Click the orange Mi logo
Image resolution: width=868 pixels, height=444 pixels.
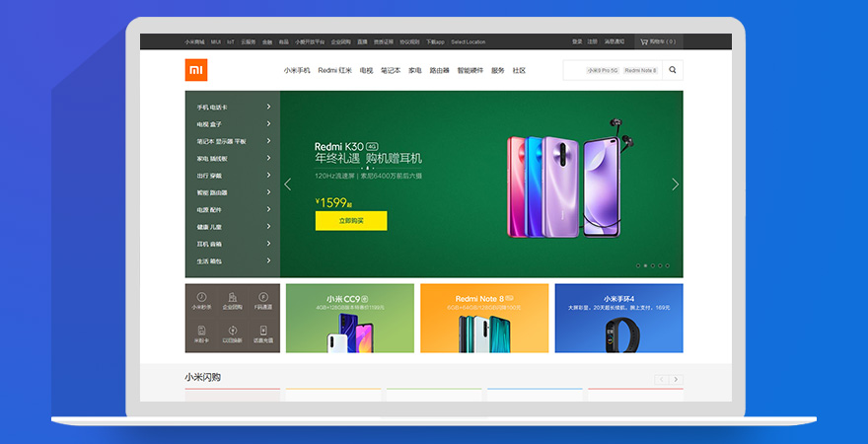[x=196, y=70]
